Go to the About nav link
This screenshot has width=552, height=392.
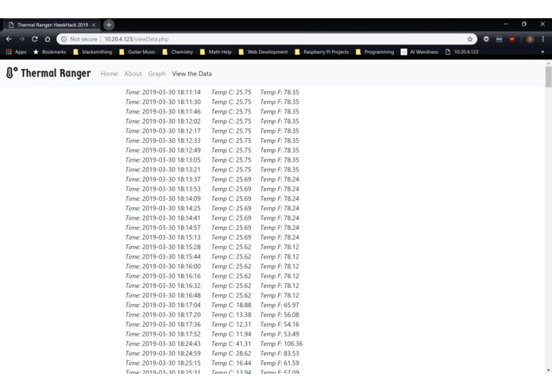click(133, 74)
